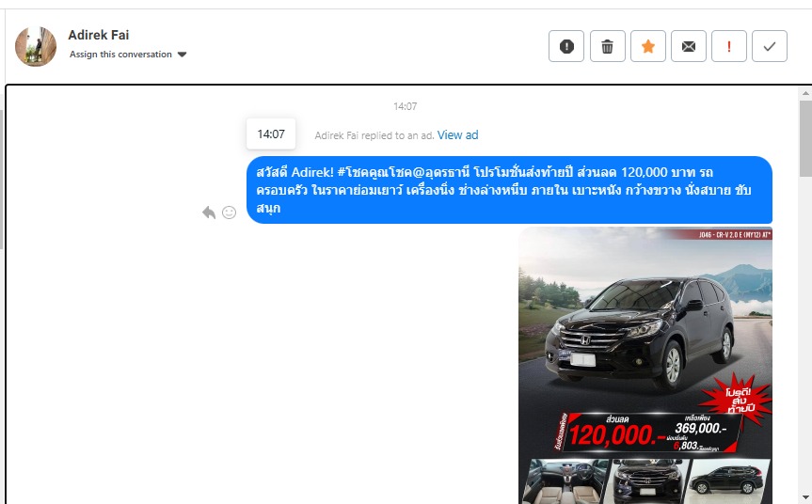This screenshot has width=812, height=504.
Task: Reply to the blue message via arrow icon
Action: coord(209,213)
